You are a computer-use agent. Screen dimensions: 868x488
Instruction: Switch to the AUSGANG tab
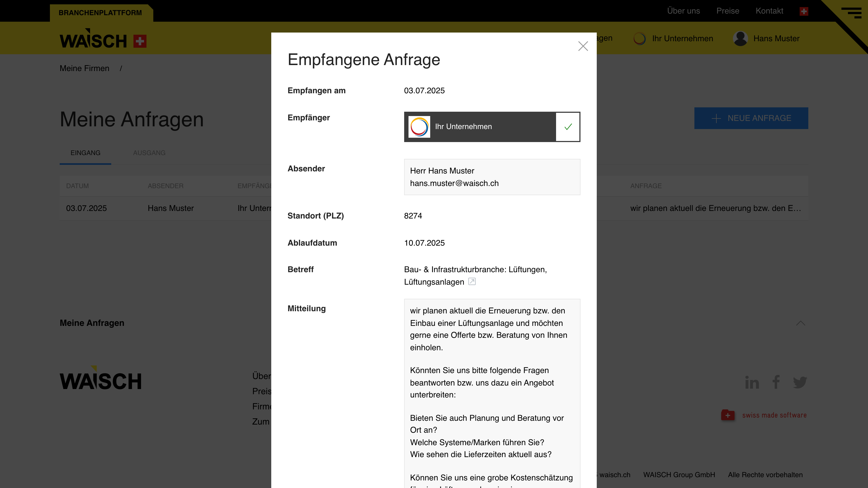pyautogui.click(x=149, y=153)
